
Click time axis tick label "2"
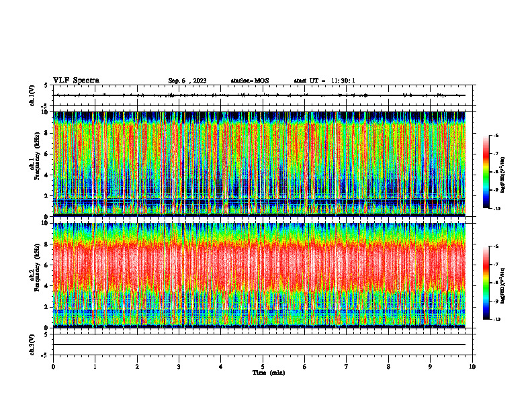tap(137, 367)
